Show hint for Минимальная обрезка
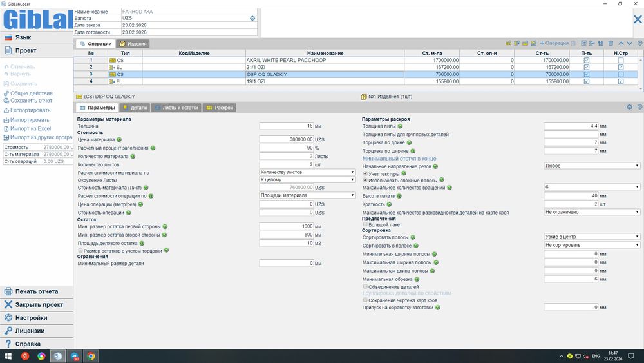644x363 pixels. (417, 279)
